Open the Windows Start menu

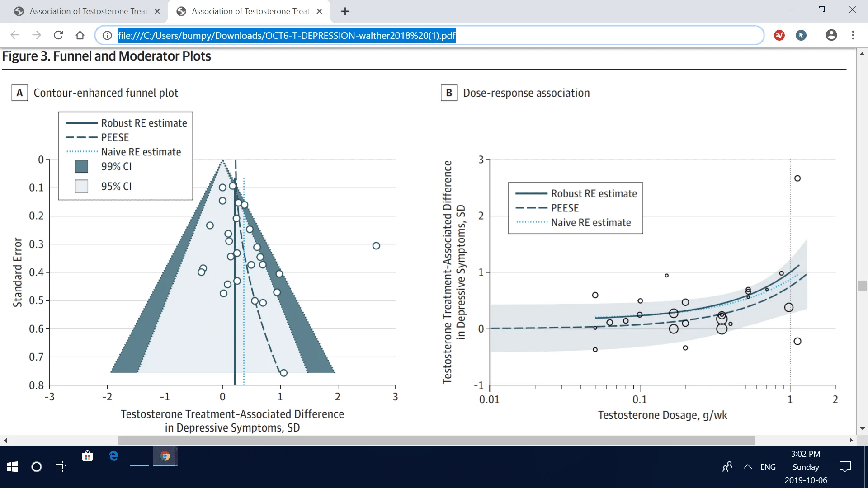12,467
